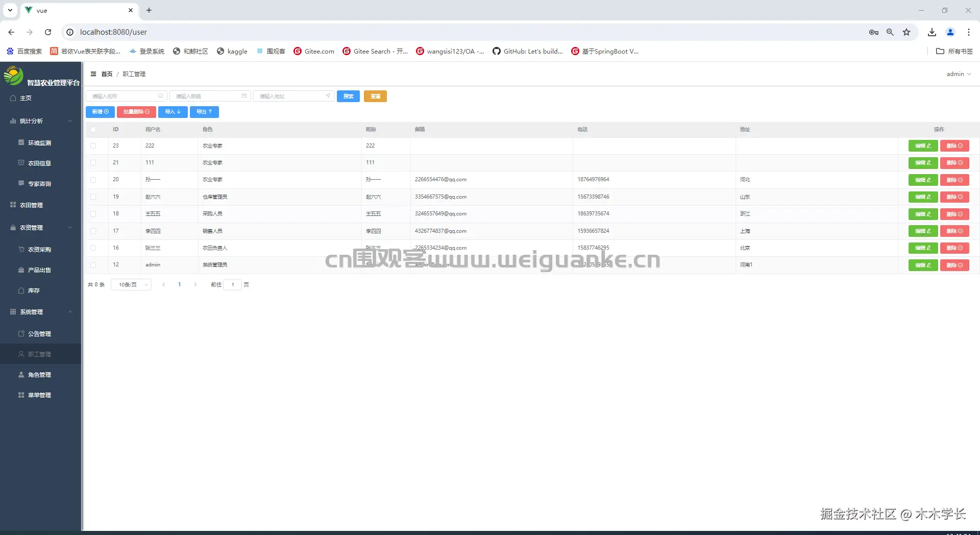980x535 pixels.
Task: Open the Chrome profile avatar icon
Action: 950,32
